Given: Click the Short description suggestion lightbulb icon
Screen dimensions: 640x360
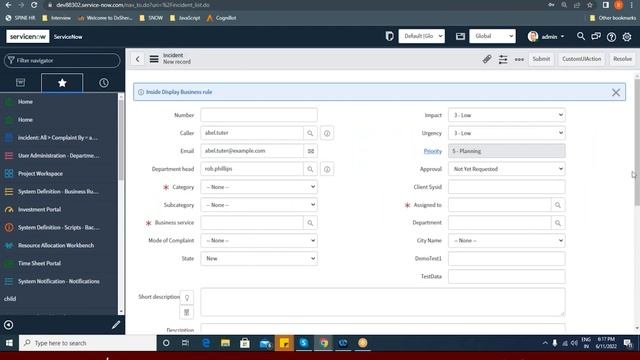Looking at the screenshot, I should click(x=187, y=298).
